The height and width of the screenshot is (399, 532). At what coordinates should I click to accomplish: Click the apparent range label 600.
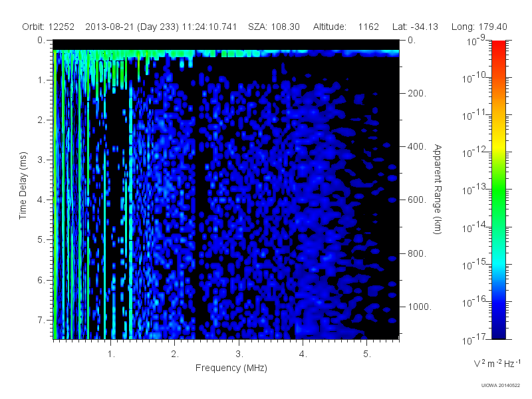click(417, 200)
